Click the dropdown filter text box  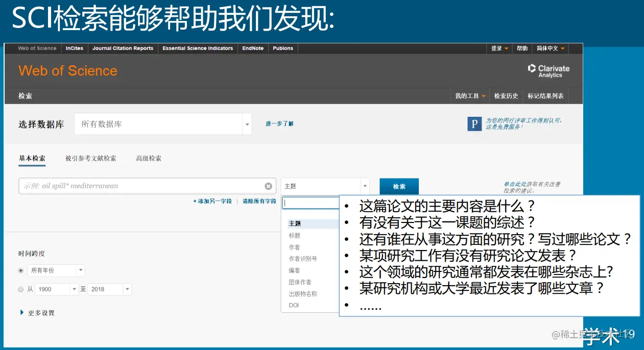pyautogui.click(x=311, y=203)
